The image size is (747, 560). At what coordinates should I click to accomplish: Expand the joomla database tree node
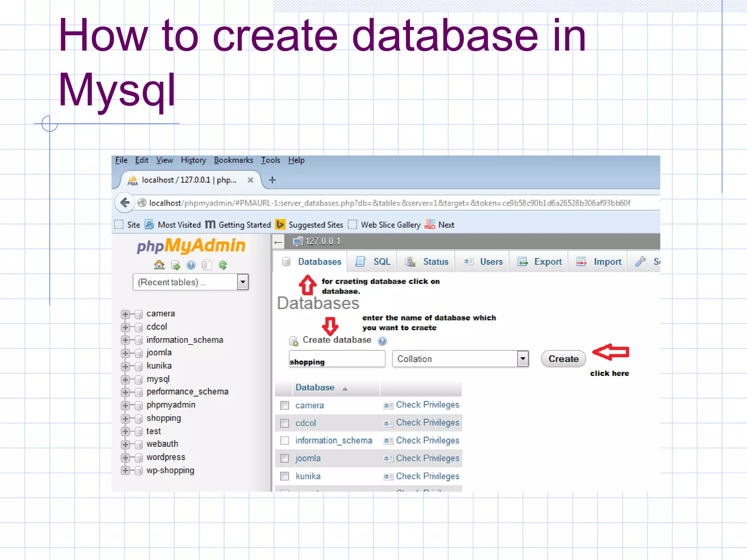pyautogui.click(x=125, y=353)
